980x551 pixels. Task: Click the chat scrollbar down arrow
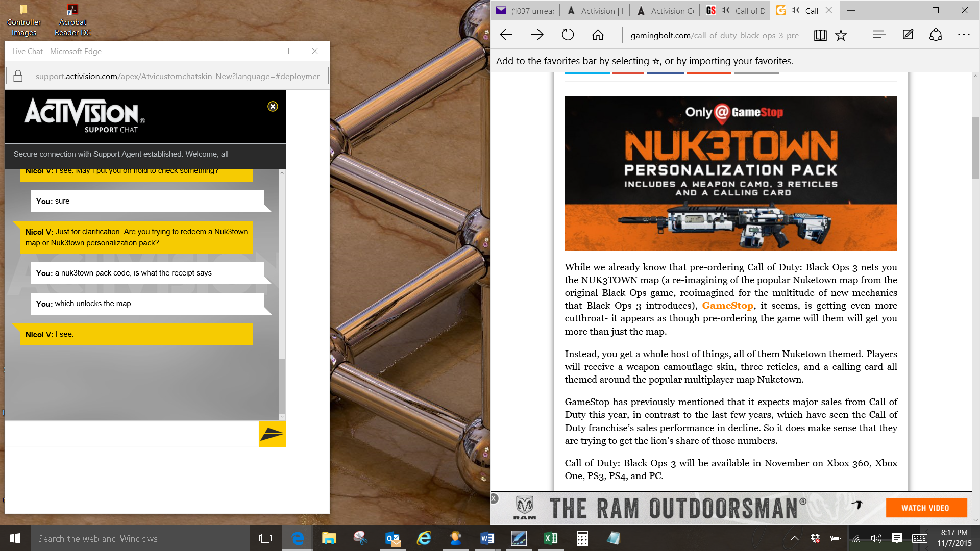(x=282, y=417)
